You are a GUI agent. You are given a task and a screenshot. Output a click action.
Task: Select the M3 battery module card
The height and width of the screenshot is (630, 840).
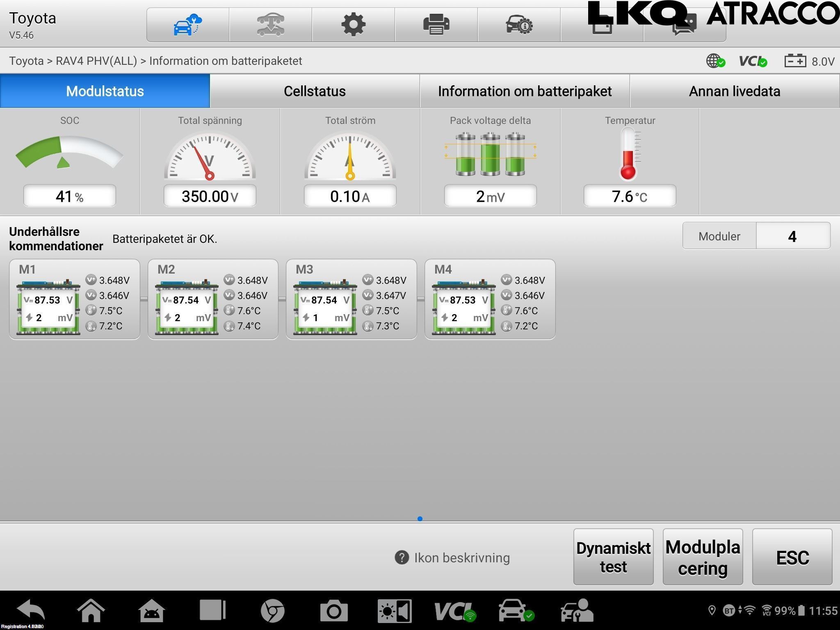click(x=351, y=299)
